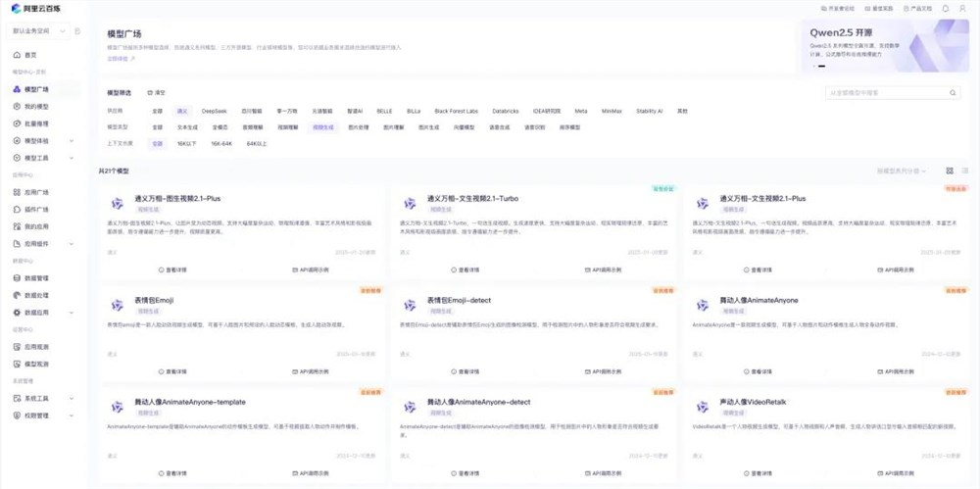Select DeepSeek supplier filter

point(214,111)
